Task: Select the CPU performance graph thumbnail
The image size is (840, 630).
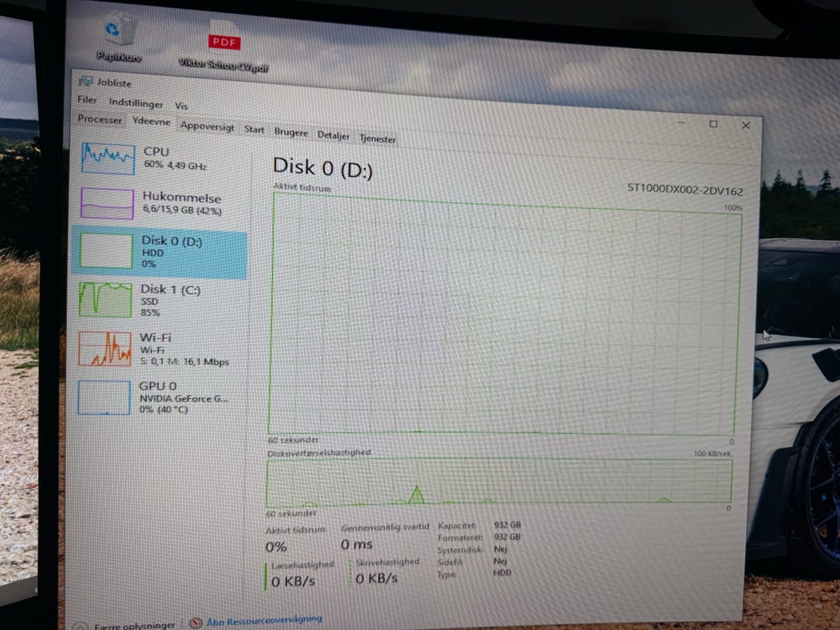Action: [108, 158]
